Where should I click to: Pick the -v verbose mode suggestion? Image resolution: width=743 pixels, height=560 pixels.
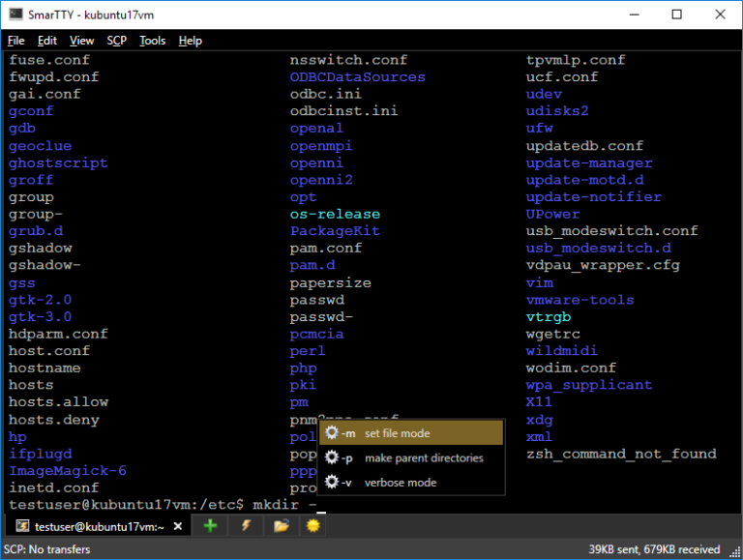coord(411,482)
